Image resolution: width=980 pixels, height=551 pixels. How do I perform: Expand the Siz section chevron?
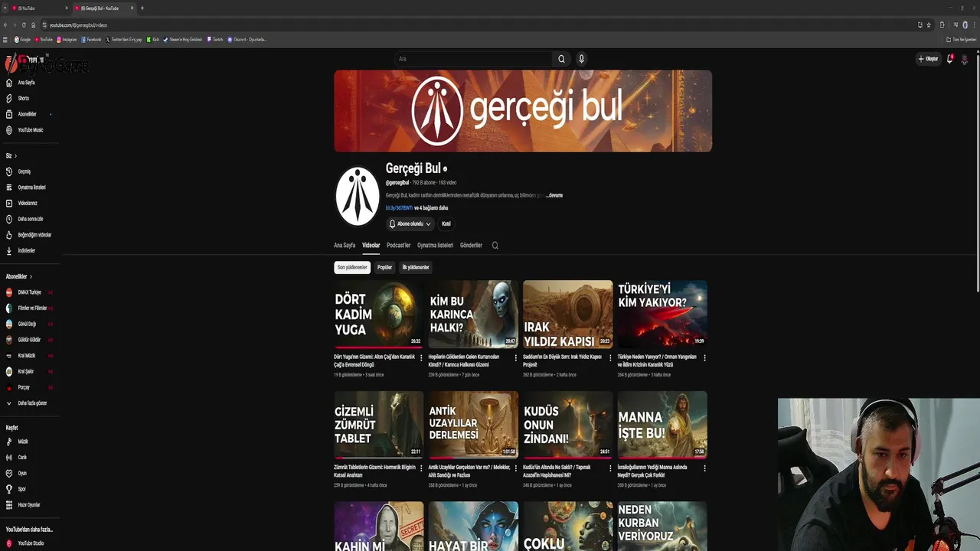point(15,156)
